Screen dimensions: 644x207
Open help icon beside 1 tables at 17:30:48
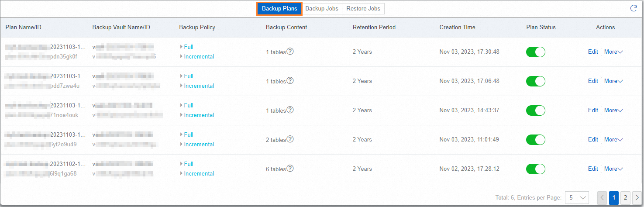point(290,51)
